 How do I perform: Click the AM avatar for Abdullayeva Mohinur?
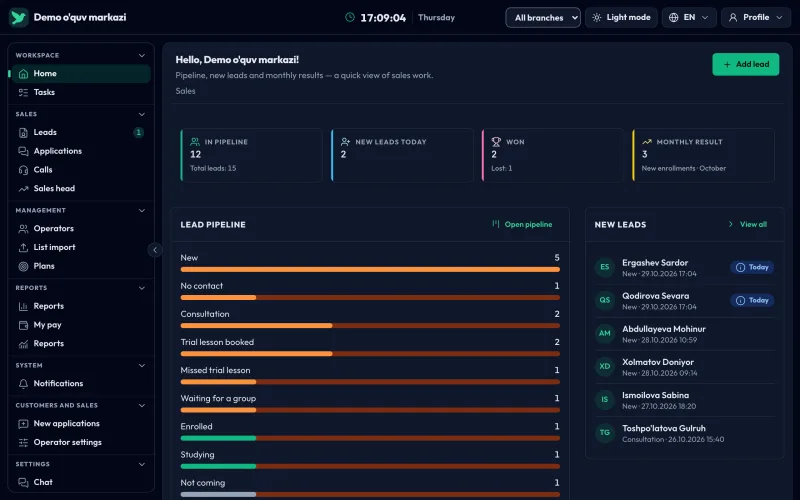(x=605, y=333)
